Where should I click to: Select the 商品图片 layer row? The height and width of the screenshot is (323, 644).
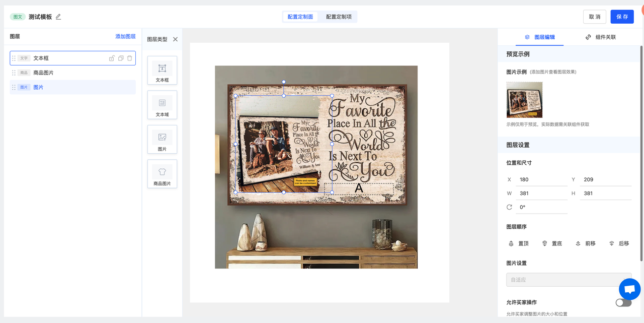[72, 73]
